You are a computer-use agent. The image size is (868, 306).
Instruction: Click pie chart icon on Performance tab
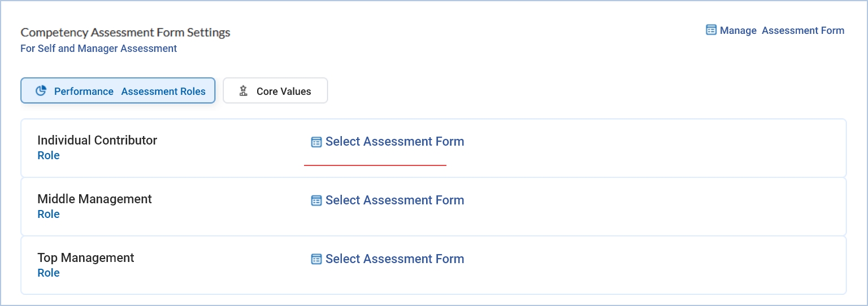point(41,91)
